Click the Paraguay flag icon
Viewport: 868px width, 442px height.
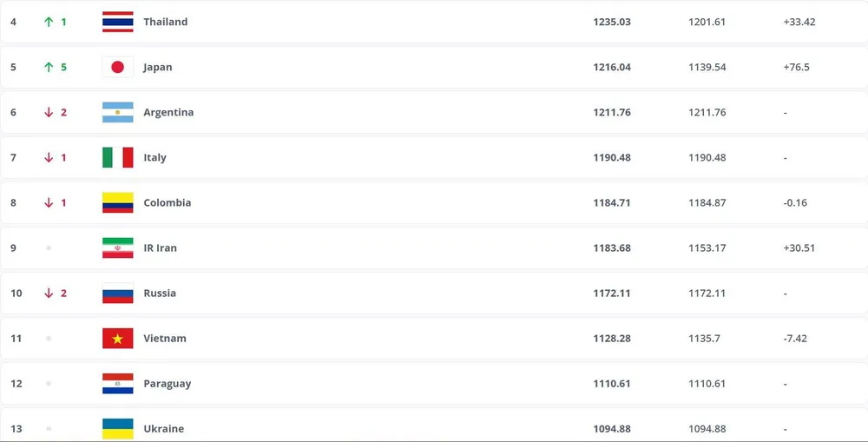(x=117, y=383)
